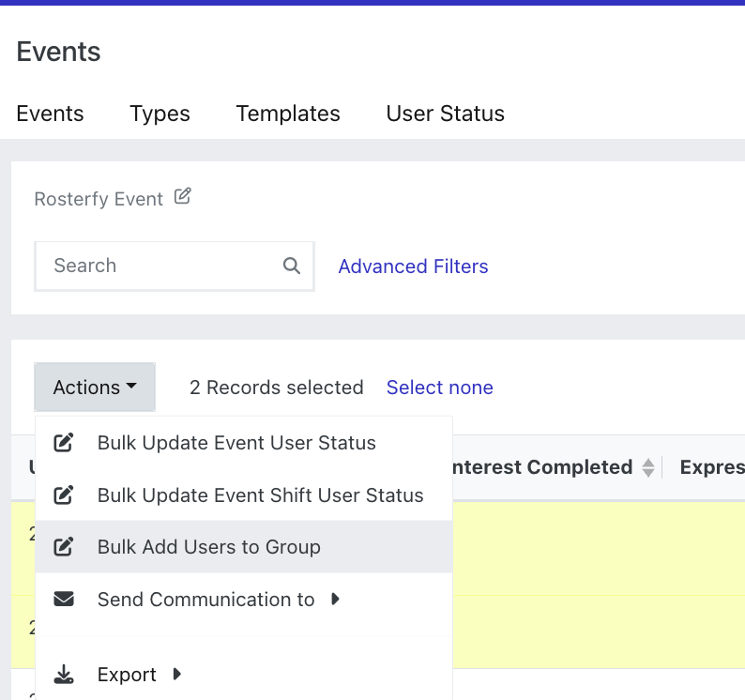
Task: Choose Bulk Add Users to Group
Action: (x=208, y=547)
